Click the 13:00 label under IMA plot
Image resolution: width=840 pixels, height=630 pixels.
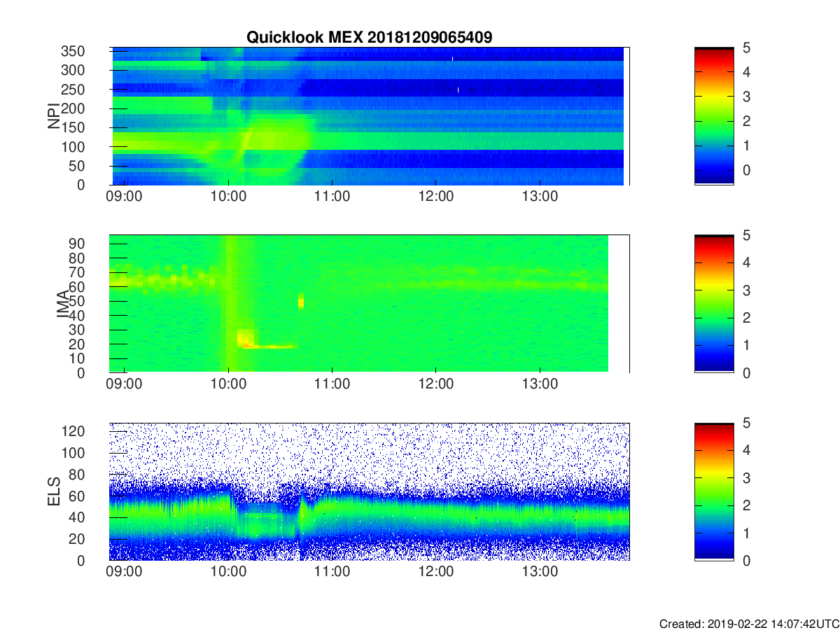pyautogui.click(x=540, y=384)
